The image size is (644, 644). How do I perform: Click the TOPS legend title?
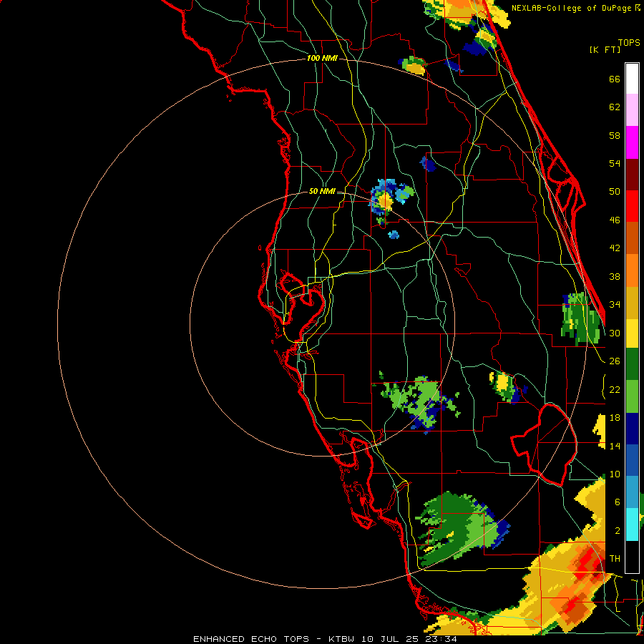pos(629,42)
